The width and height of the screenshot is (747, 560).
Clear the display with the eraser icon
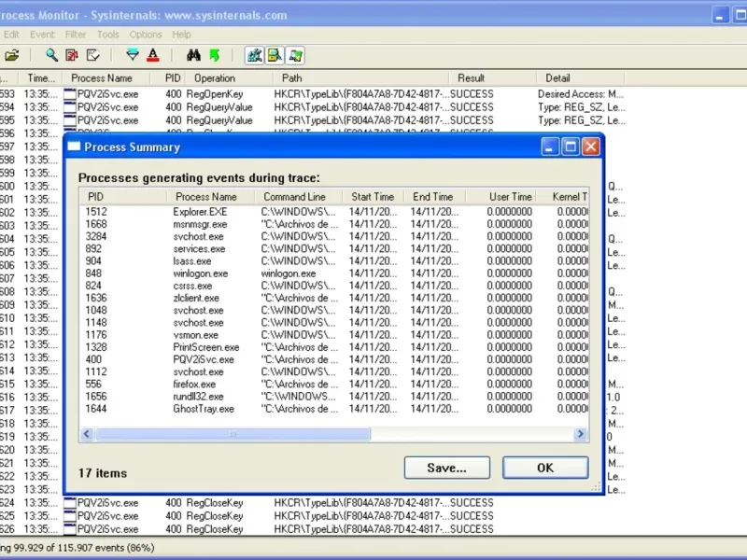(92, 55)
